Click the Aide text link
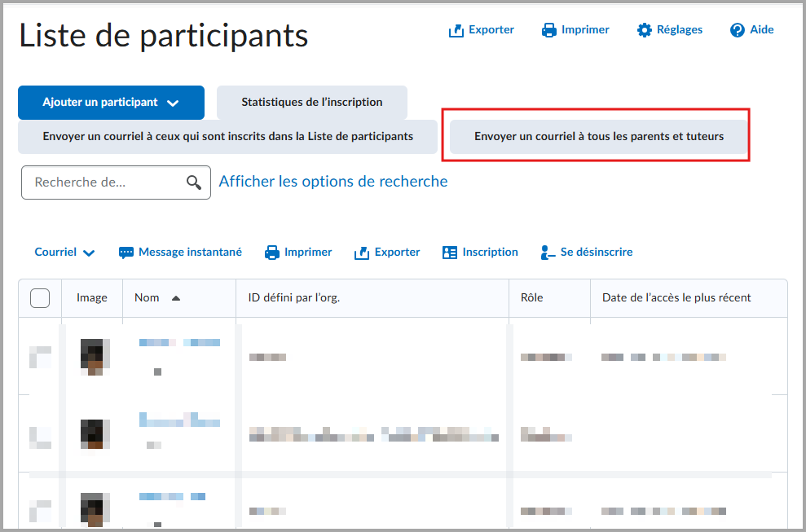This screenshot has height=532, width=806. [x=762, y=30]
